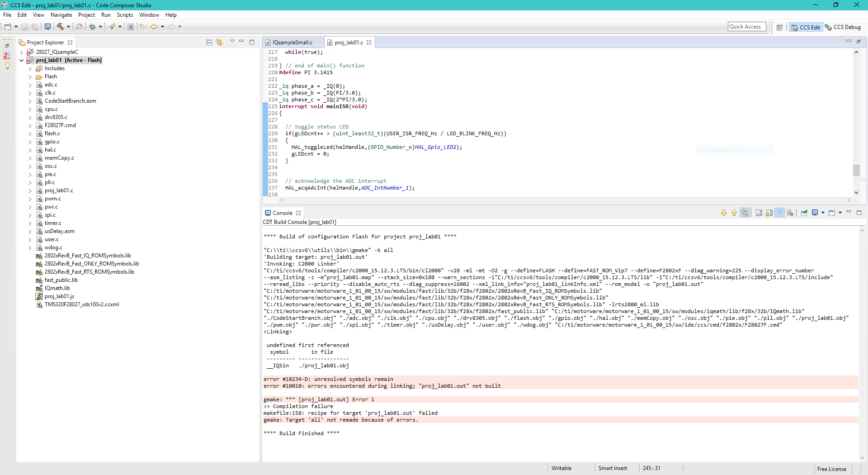
Task: Select F28027F.cmd in Project Explorer
Action: pyautogui.click(x=60, y=125)
